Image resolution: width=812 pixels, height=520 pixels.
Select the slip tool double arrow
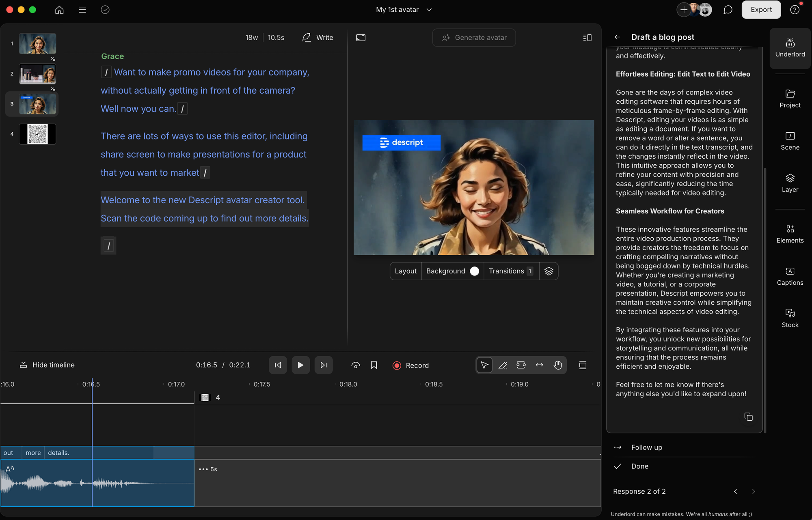[x=539, y=365]
